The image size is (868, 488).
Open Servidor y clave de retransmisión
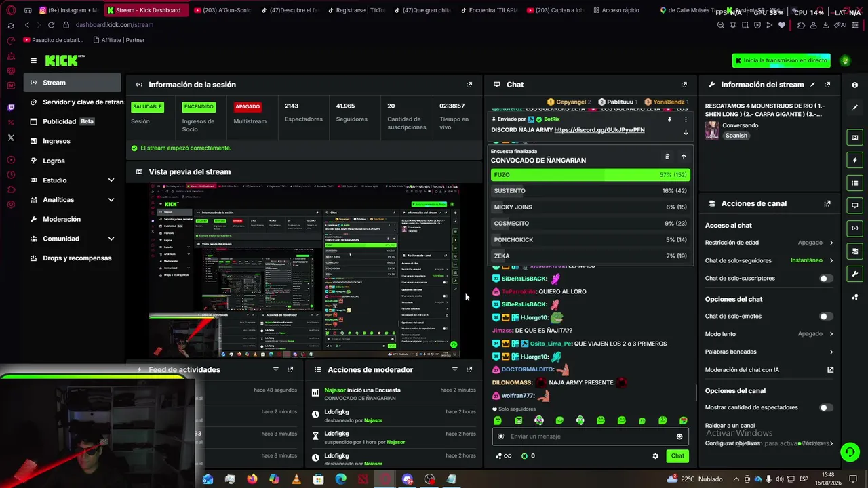[x=73, y=102]
